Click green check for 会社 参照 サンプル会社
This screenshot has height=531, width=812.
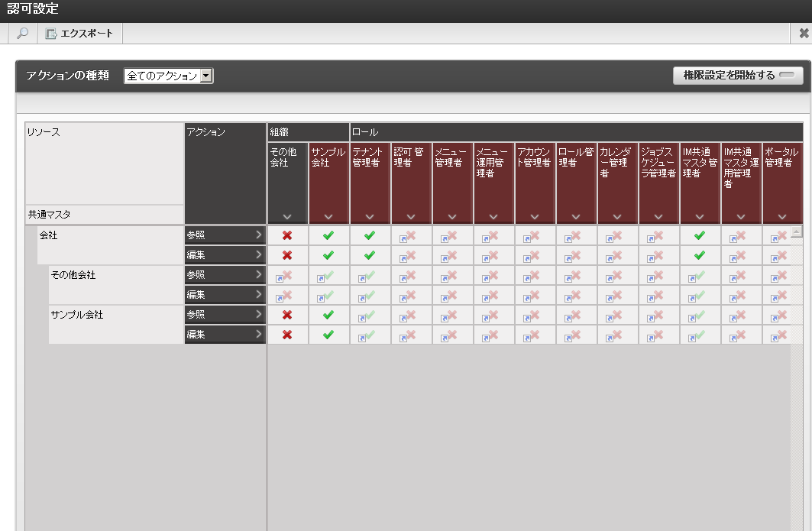[x=328, y=235]
